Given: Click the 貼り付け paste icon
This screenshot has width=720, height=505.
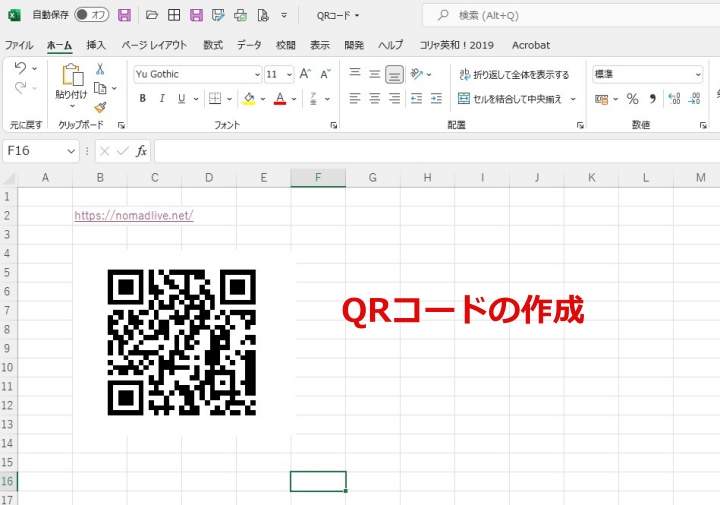Looking at the screenshot, I should (73, 74).
